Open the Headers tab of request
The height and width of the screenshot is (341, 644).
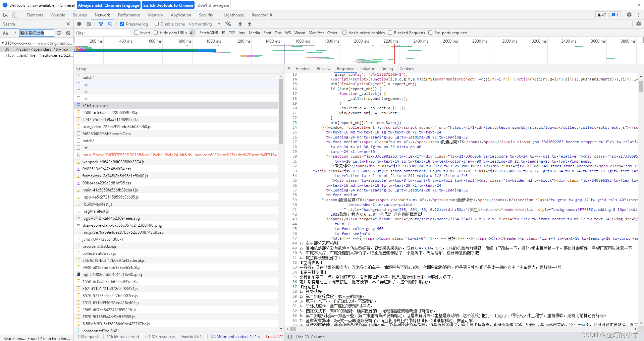pyautogui.click(x=303, y=69)
